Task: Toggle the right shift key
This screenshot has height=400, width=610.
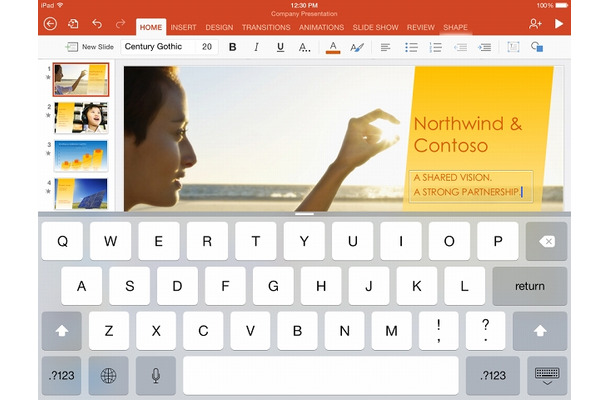Action: point(540,331)
